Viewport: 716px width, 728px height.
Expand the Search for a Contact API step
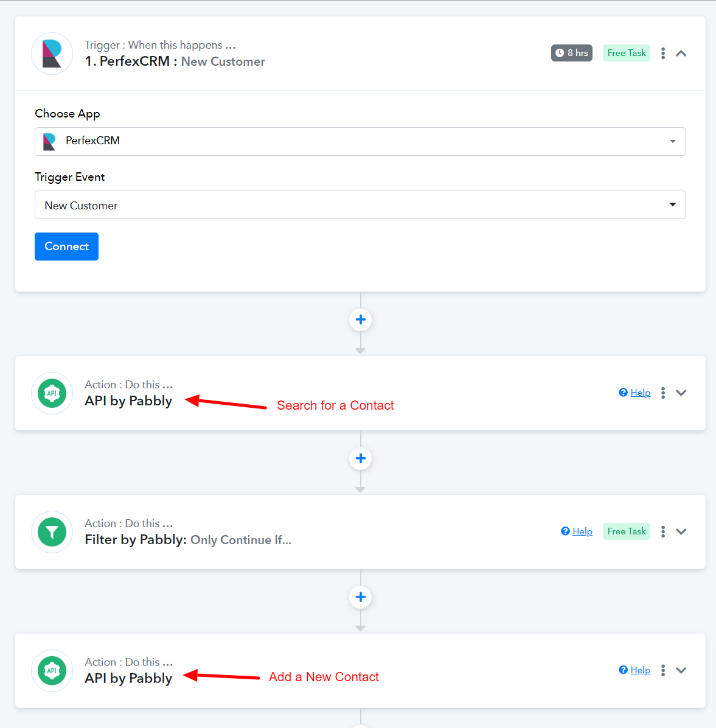point(681,393)
